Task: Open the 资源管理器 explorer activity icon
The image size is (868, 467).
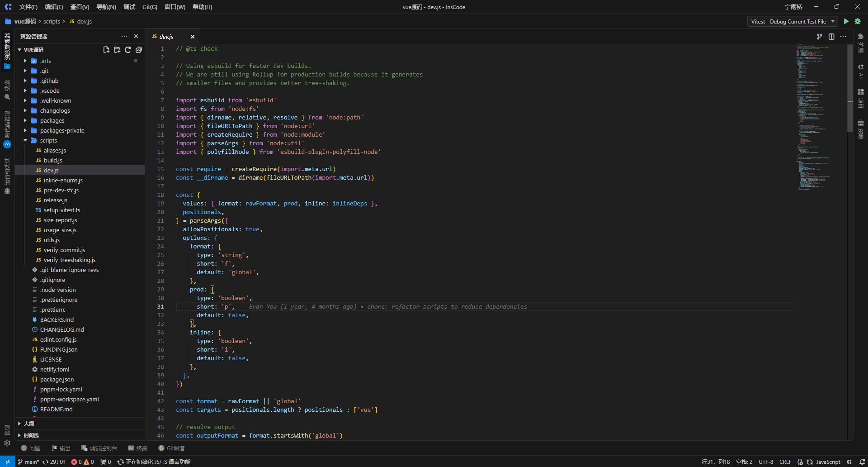Action: [7, 50]
